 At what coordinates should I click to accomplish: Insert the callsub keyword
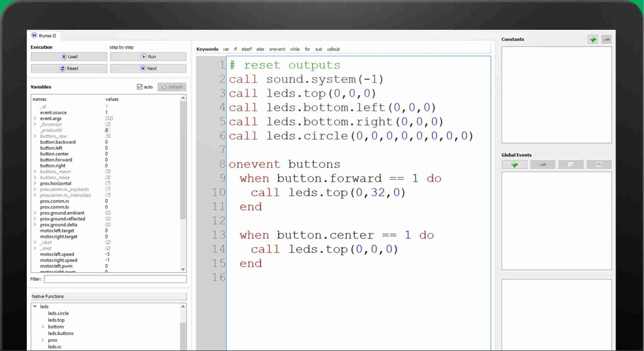click(333, 49)
